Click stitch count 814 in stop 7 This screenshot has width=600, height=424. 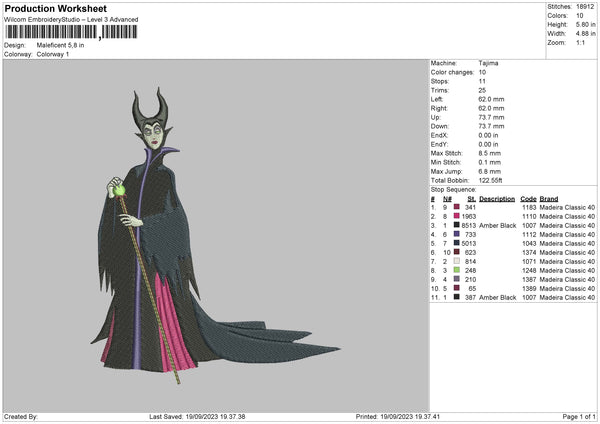click(x=470, y=261)
